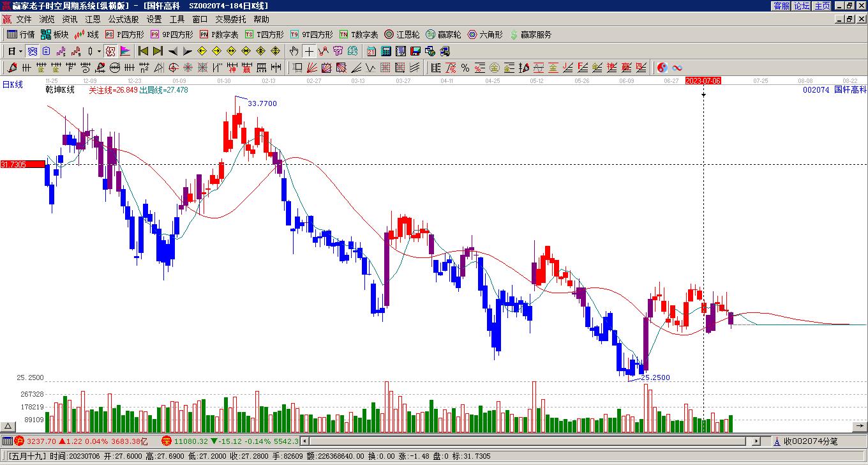The image size is (868, 465).
Task: Click the 主页 button
Action: pyautogui.click(x=822, y=5)
